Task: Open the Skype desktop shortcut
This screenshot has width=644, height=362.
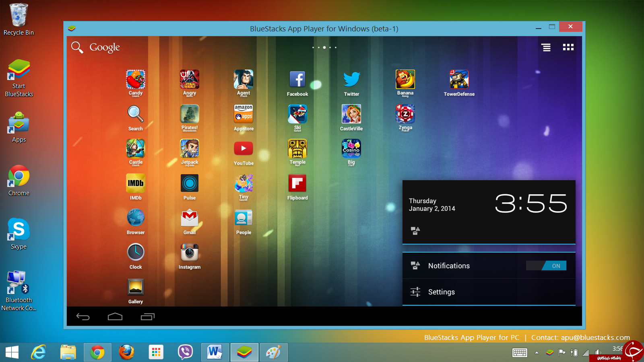Action: click(19, 234)
